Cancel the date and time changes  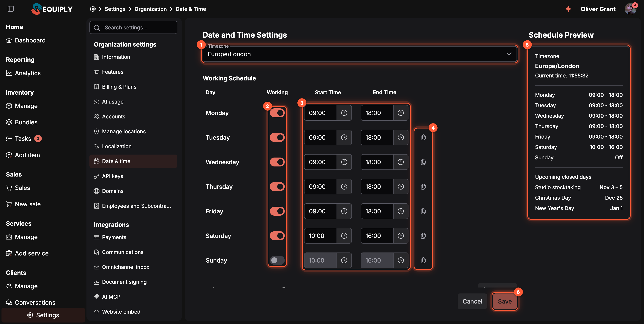(472, 301)
